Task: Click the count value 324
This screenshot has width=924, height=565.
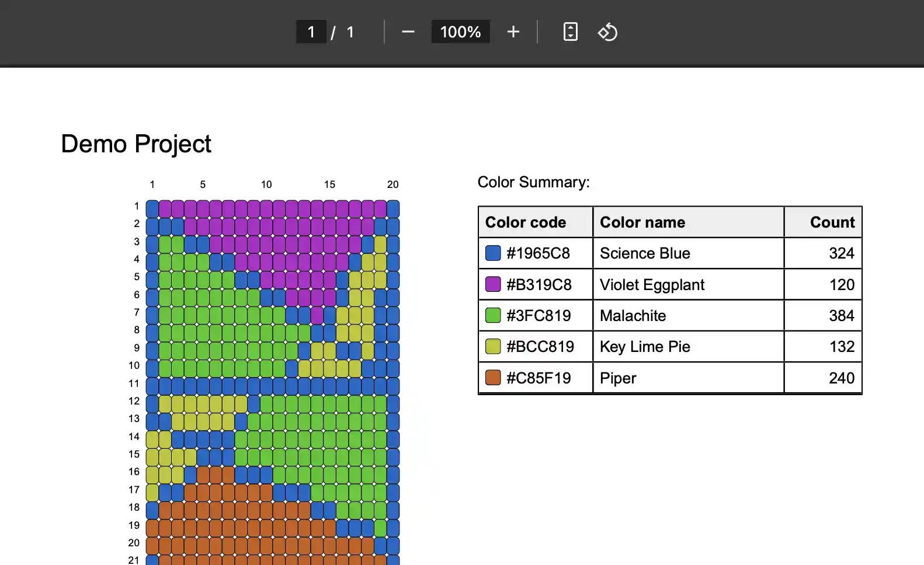Action: pyautogui.click(x=842, y=253)
